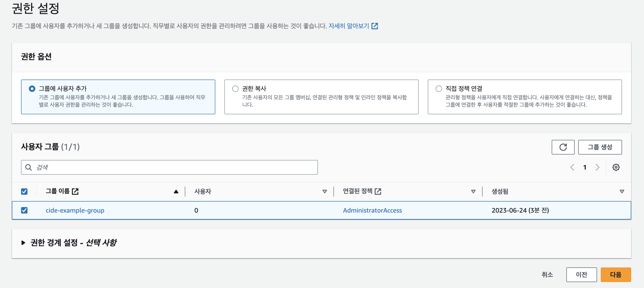
Task: Click the refresh user groups icon button
Action: 563,147
